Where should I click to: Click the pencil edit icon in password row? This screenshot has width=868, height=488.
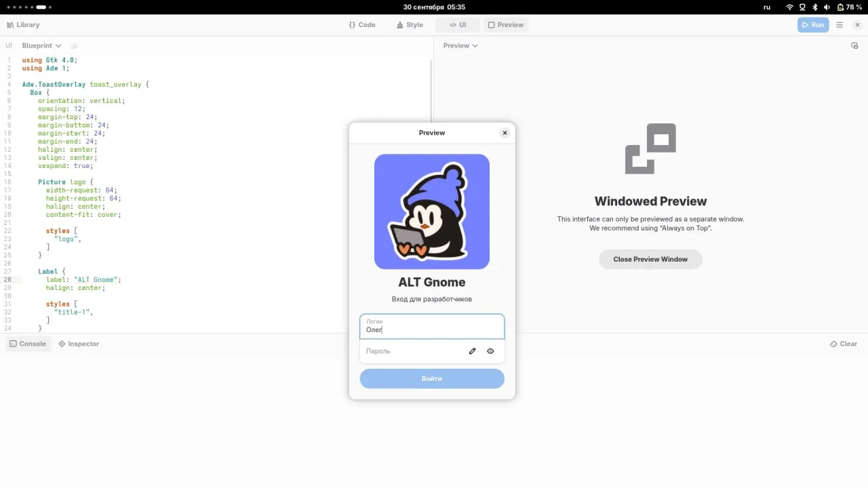click(x=473, y=351)
